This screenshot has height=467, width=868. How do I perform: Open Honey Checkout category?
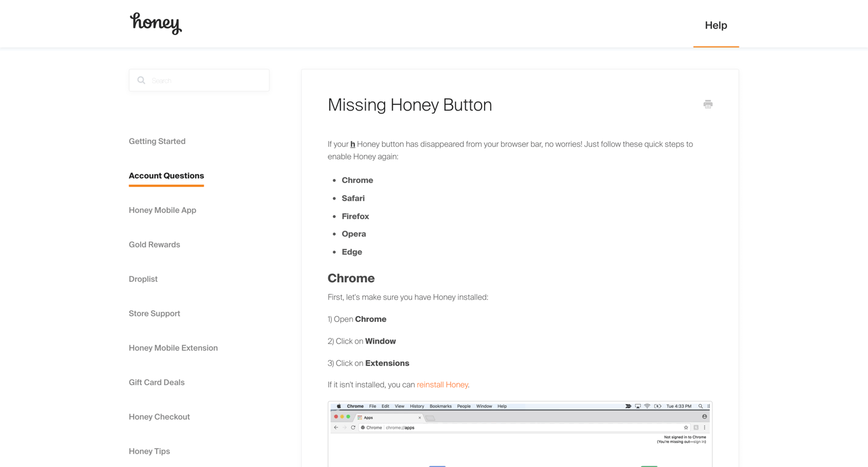click(159, 417)
